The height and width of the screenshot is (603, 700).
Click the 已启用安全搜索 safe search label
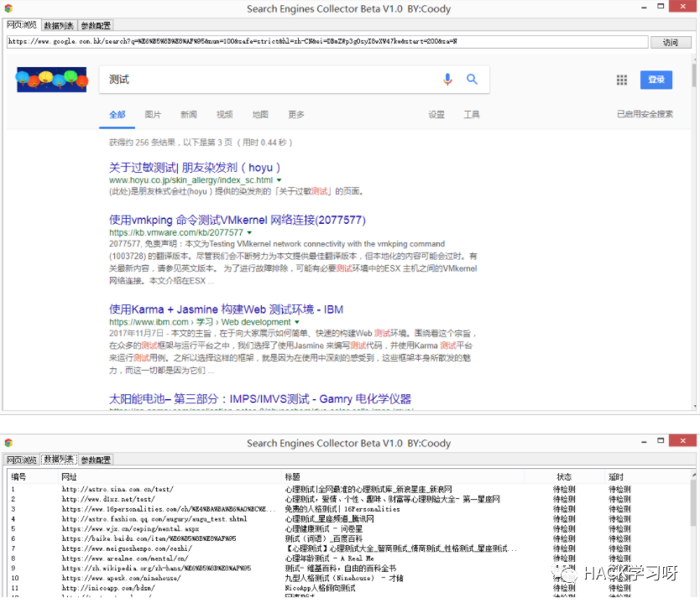645,114
